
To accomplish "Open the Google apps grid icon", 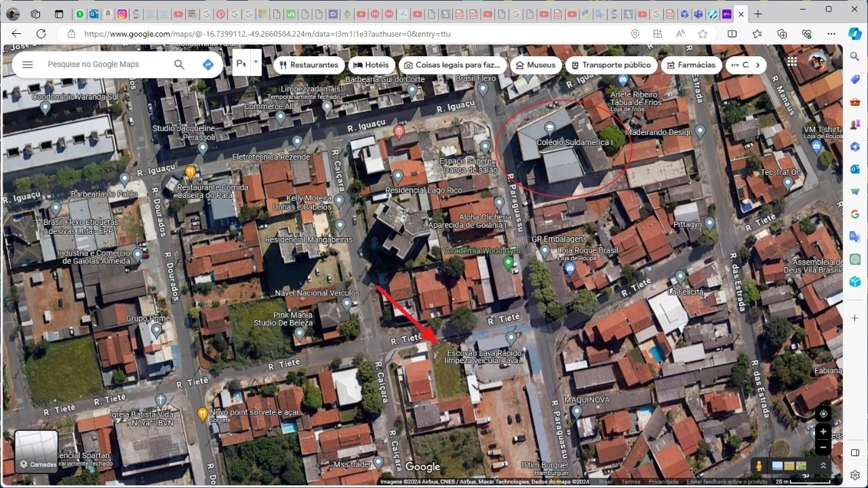I will coord(791,61).
